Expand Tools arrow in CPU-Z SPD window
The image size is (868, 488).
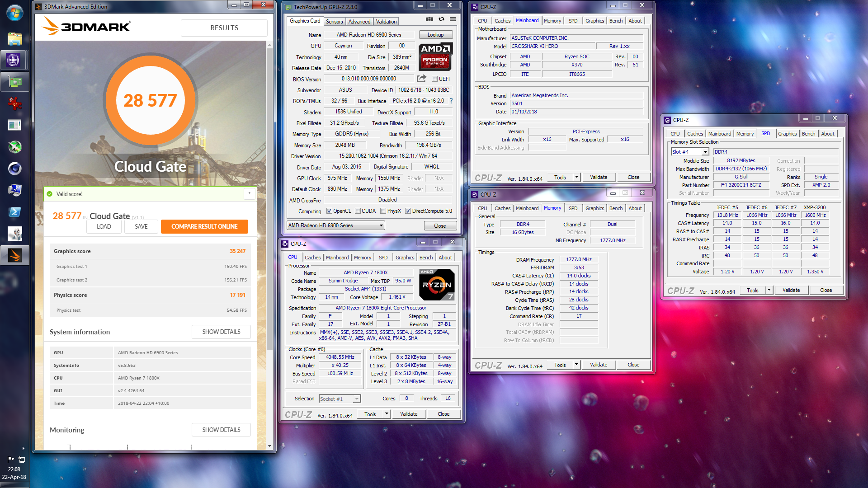pos(769,290)
